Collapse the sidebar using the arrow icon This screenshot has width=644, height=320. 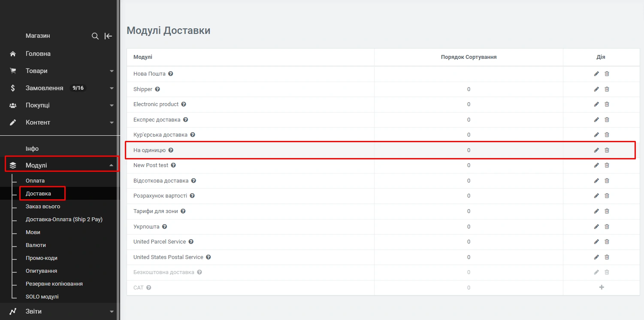(108, 36)
